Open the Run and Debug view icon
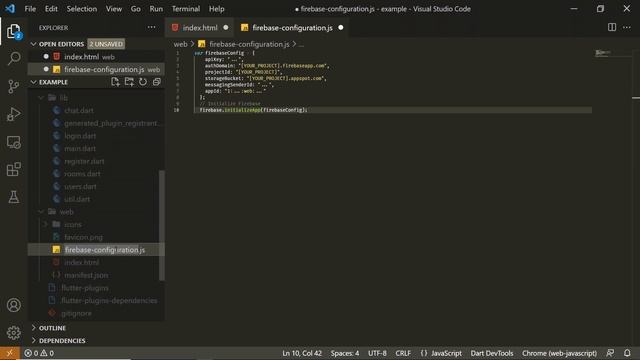The height and width of the screenshot is (360, 640). pyautogui.click(x=13, y=114)
